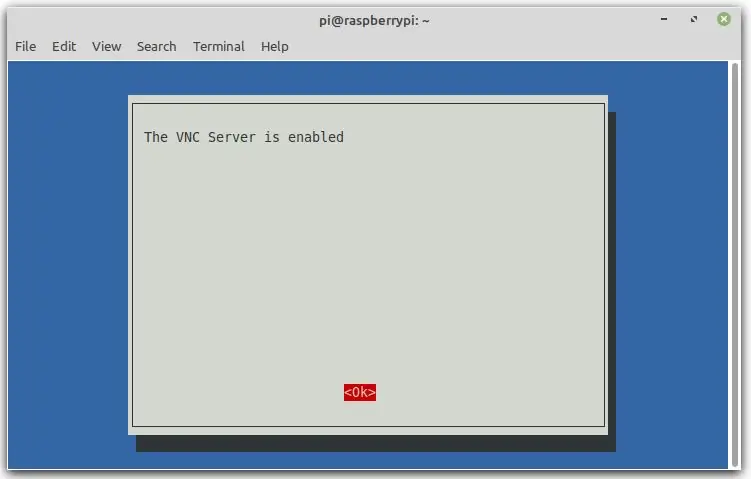Open the Search menu
The width and height of the screenshot is (751, 479).
(157, 46)
